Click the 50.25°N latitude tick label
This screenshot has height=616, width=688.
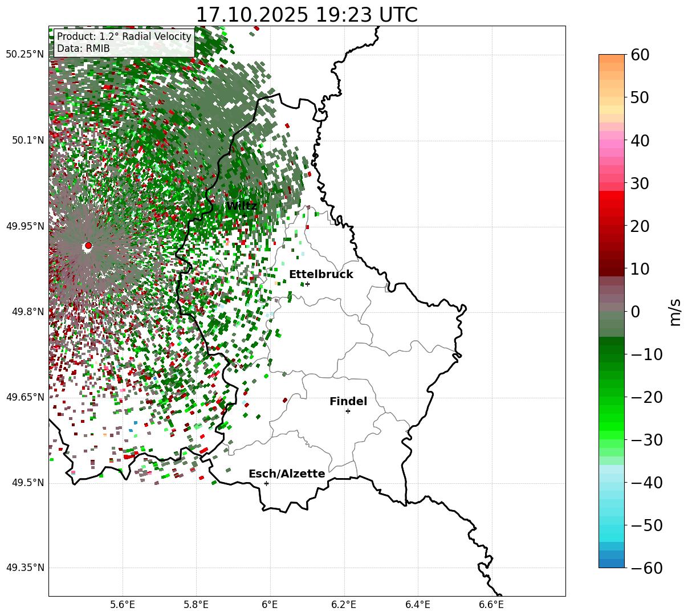point(25,55)
